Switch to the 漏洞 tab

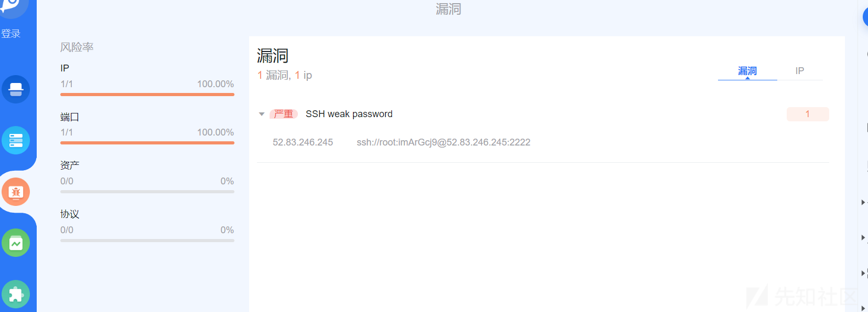click(x=747, y=71)
